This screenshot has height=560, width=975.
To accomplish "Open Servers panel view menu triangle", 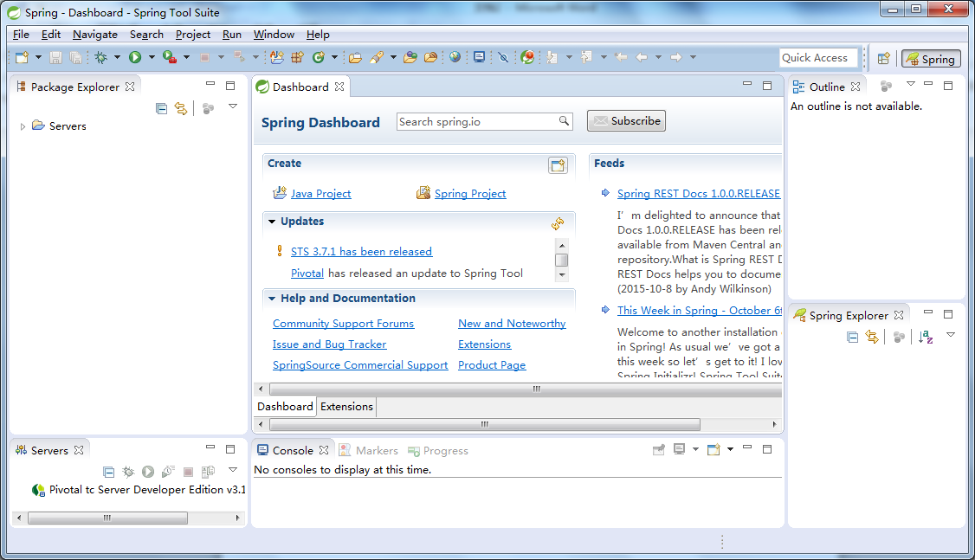I will (x=233, y=470).
